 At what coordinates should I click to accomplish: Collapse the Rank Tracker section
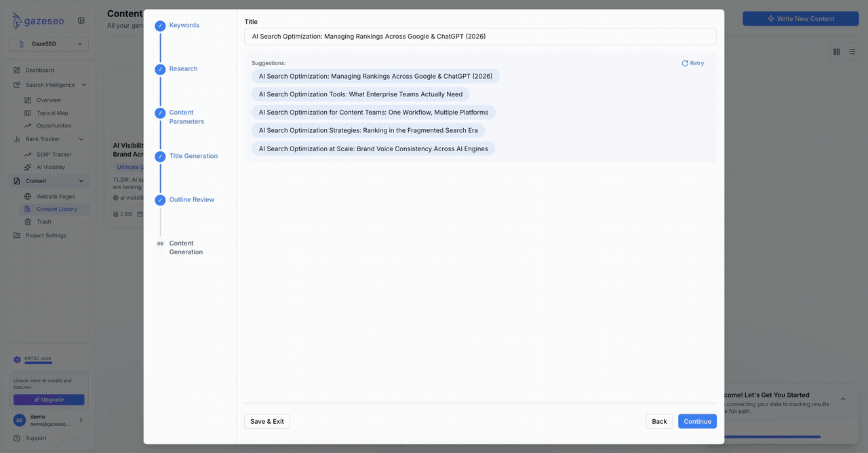[81, 139]
